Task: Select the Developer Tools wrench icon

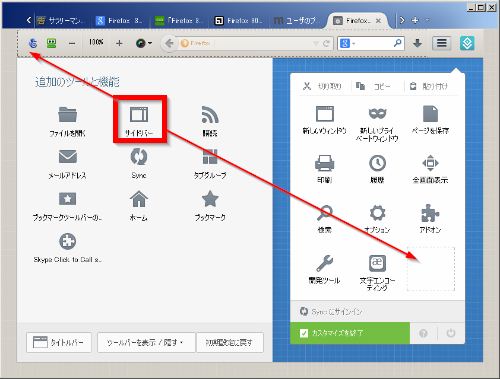Action: 324,263
